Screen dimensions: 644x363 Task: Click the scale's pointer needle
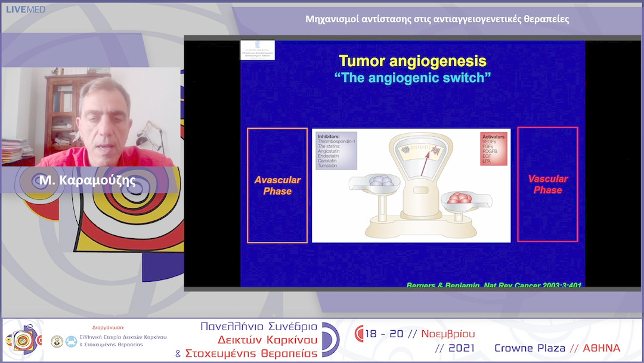(x=425, y=163)
